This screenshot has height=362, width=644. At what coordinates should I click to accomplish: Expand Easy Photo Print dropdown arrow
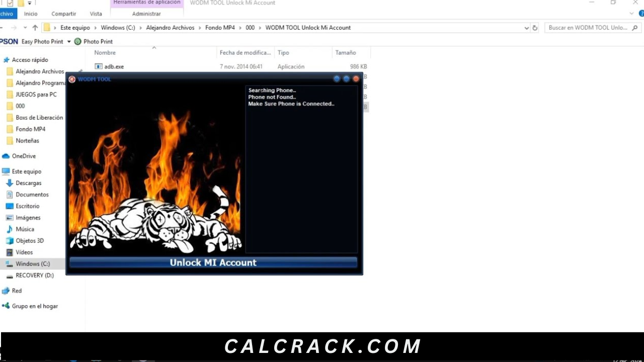click(x=69, y=41)
